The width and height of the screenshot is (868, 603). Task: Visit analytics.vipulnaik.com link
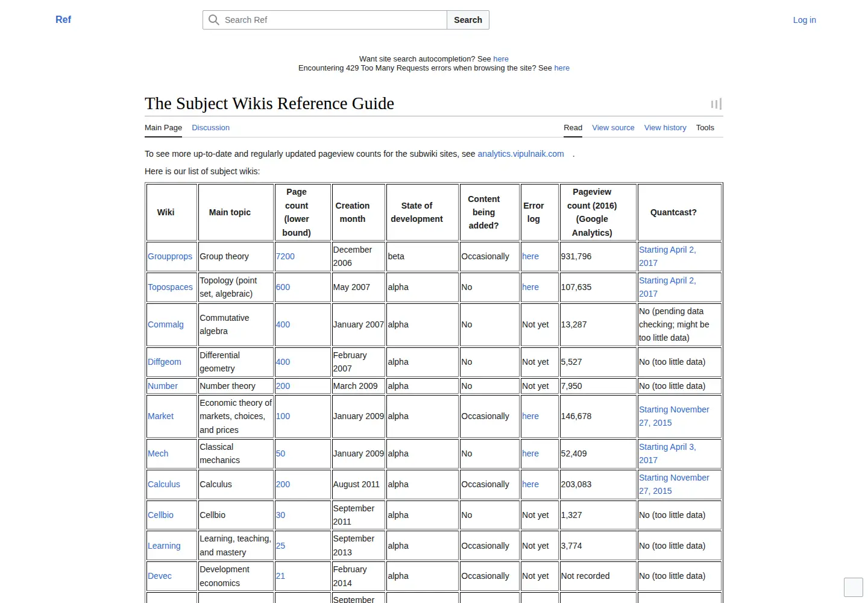(521, 154)
